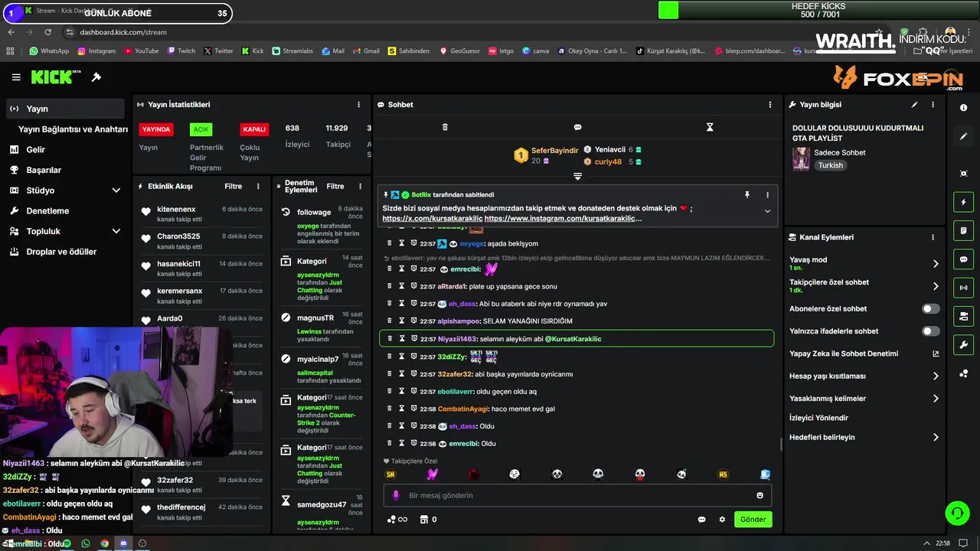Open the instagram.com/kursatkarakilic link in the pinned message
The image size is (980, 551).
pyautogui.click(x=563, y=219)
